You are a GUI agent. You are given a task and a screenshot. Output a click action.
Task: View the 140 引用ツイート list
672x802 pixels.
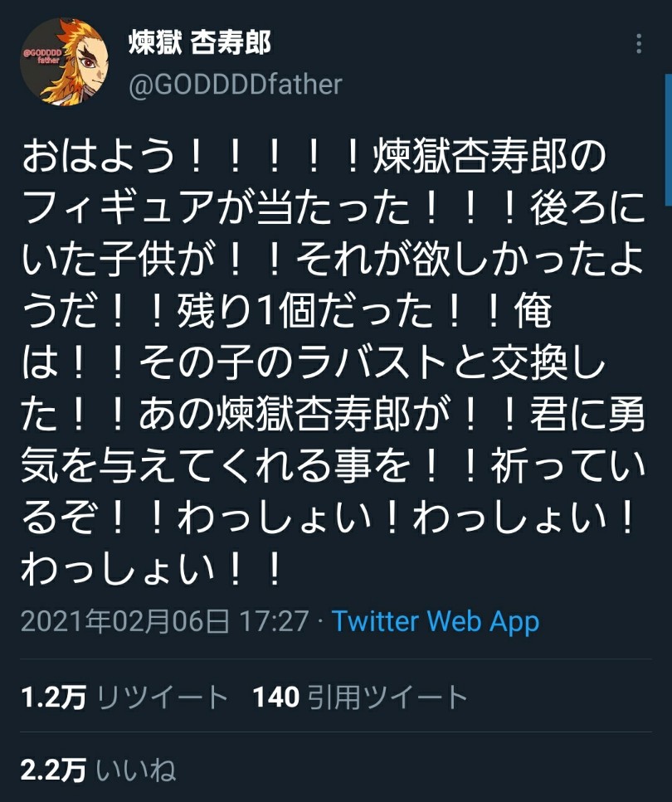tap(360, 697)
